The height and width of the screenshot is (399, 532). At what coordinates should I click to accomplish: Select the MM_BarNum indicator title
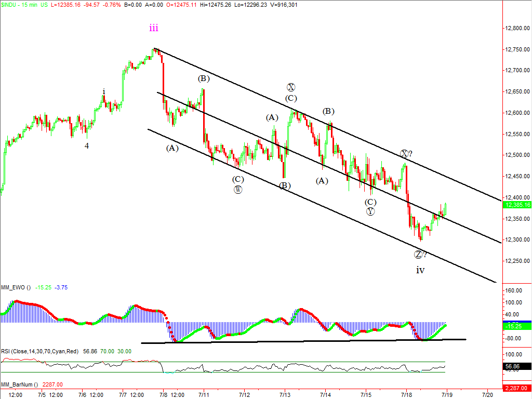19,384
